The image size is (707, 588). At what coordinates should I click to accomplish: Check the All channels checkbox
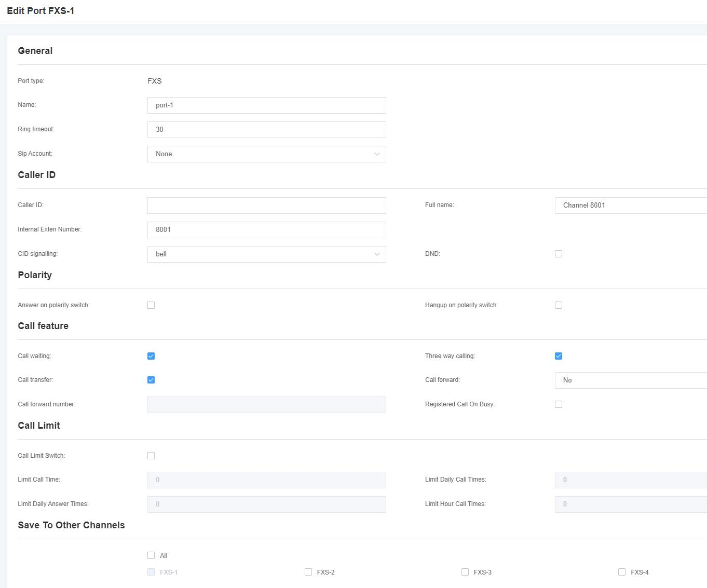[151, 555]
